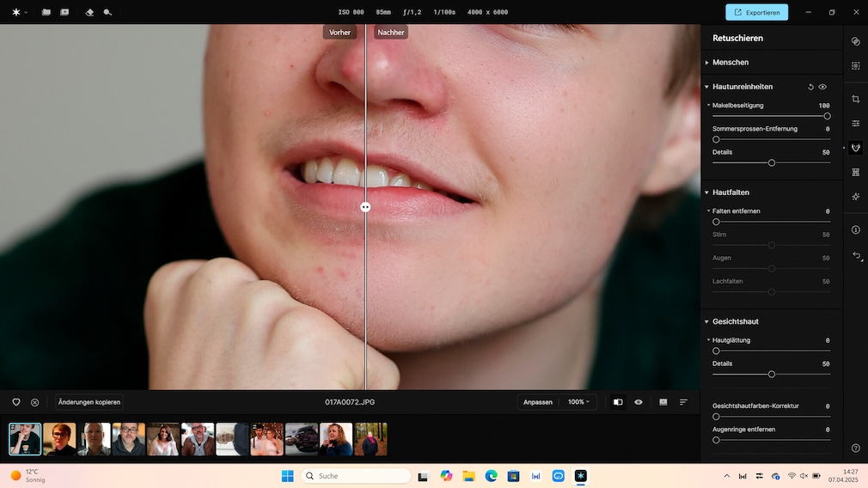Image resolution: width=868 pixels, height=488 pixels.
Task: Select the bride portrait thumbnail in the filmstrip
Action: click(x=162, y=439)
